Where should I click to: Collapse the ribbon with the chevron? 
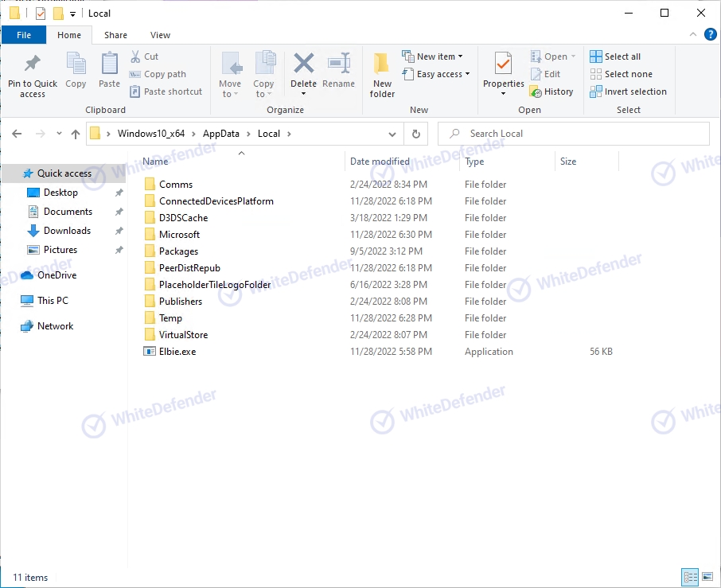693,35
